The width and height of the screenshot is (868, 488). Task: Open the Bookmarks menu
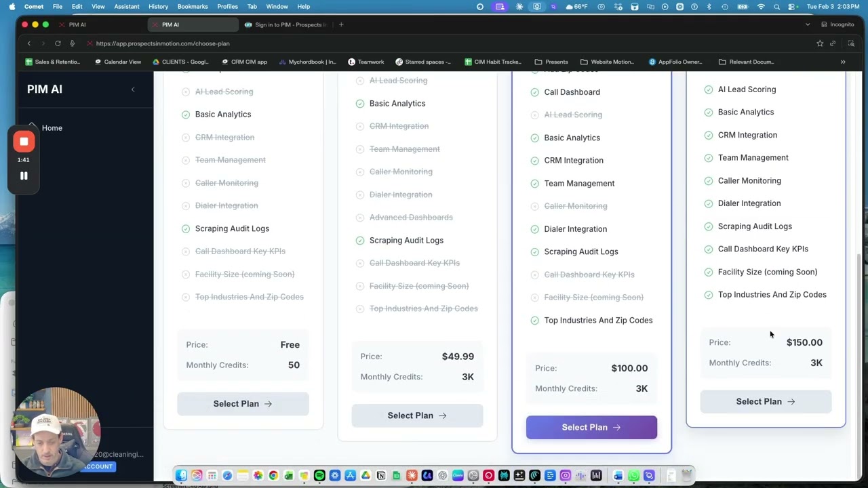[x=193, y=7]
